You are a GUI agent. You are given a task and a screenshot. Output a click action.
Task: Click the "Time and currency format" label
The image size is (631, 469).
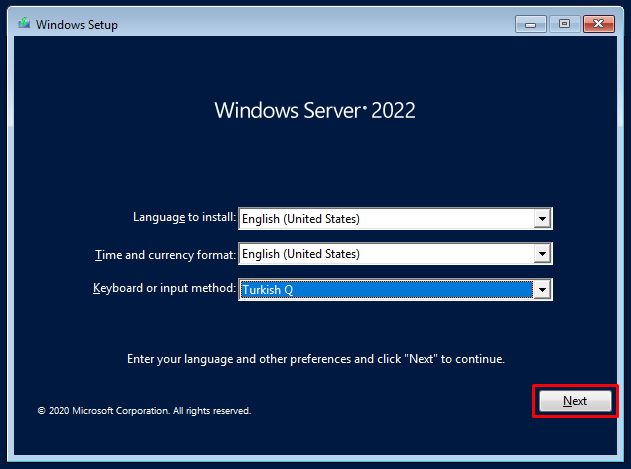[x=165, y=254]
